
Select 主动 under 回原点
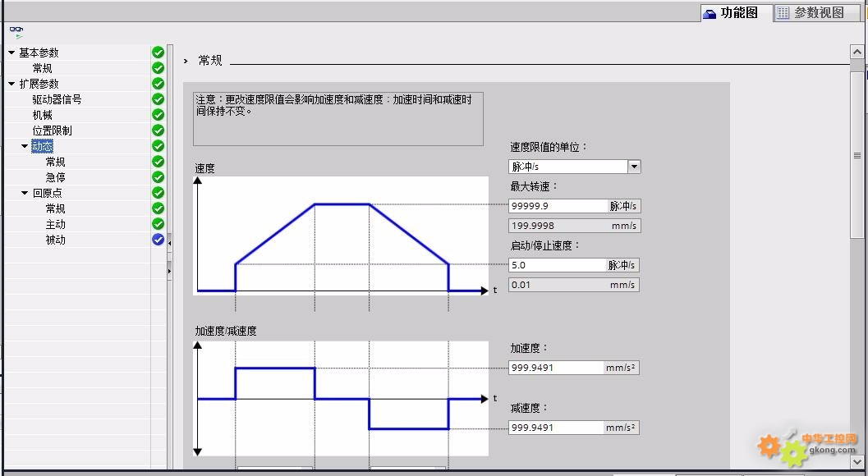[55, 223]
